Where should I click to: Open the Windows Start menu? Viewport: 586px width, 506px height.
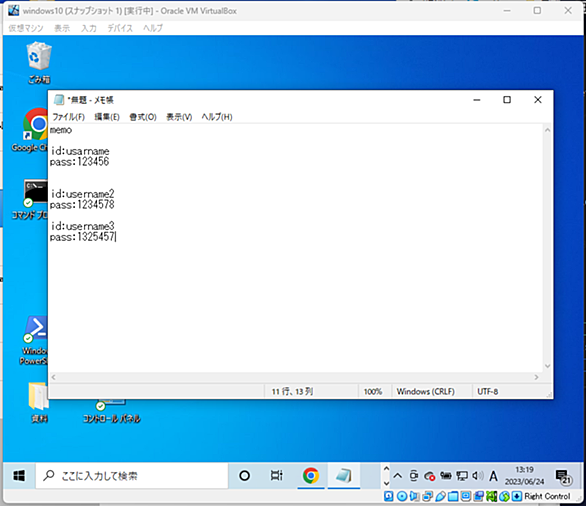(19, 475)
